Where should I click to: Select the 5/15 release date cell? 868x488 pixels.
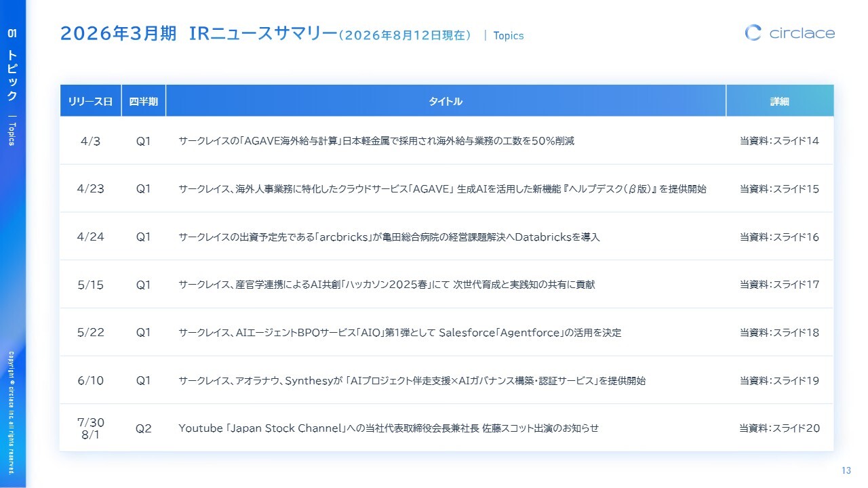point(90,285)
